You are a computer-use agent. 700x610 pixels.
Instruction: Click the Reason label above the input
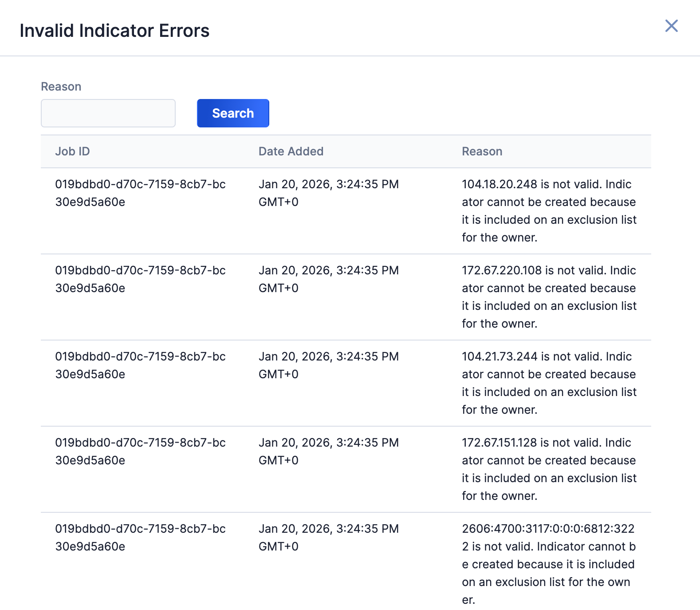pos(61,86)
